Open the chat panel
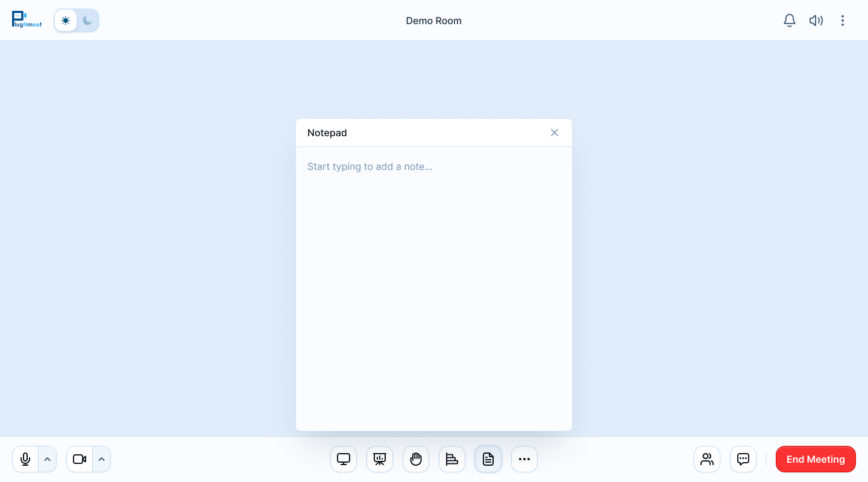Image resolution: width=868 pixels, height=482 pixels. point(743,459)
